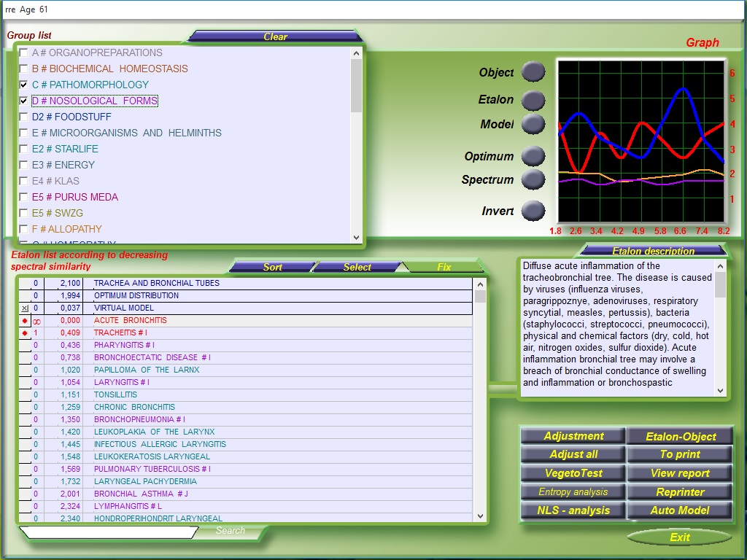
Task: Switch to the Fix tab
Action: [444, 267]
